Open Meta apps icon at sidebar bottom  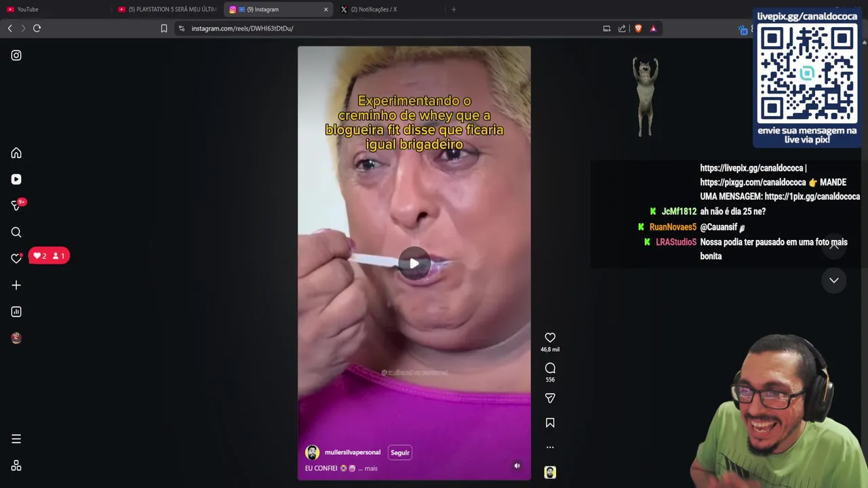(16, 466)
